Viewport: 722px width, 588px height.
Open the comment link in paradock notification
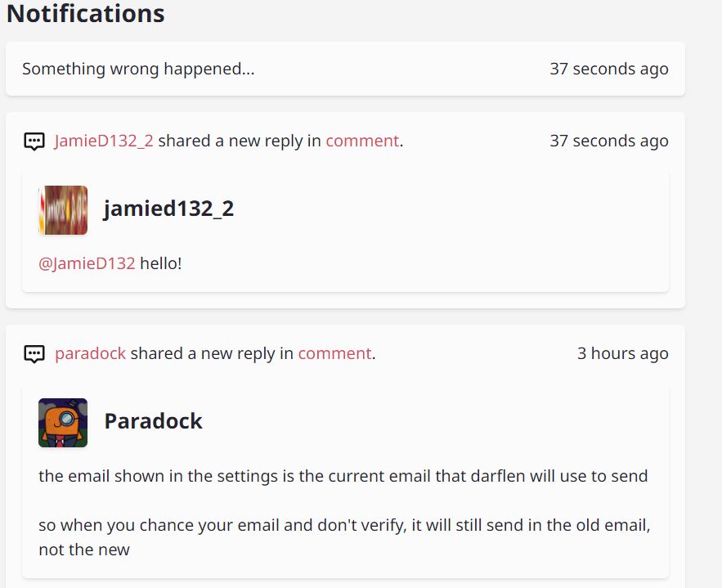click(x=334, y=353)
